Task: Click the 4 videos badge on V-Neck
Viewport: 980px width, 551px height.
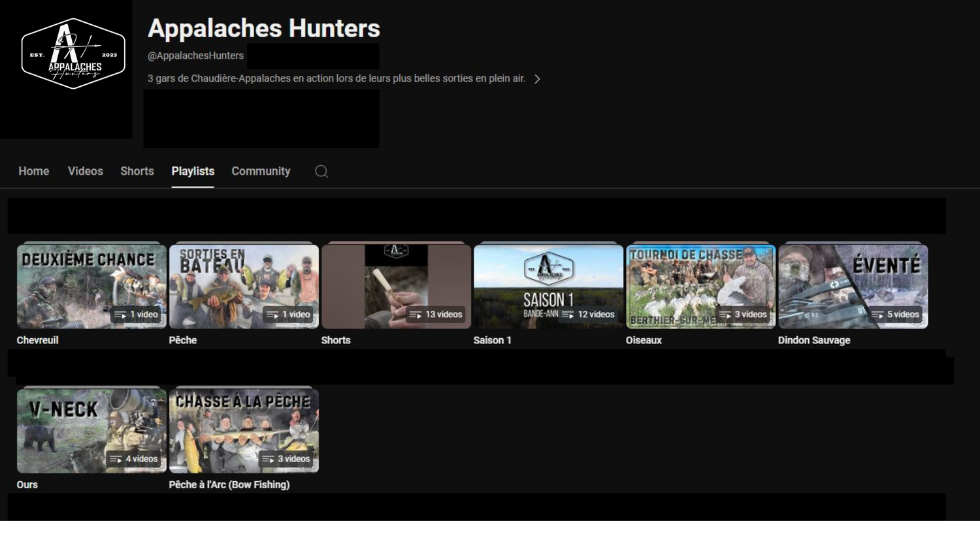Action: click(x=134, y=459)
